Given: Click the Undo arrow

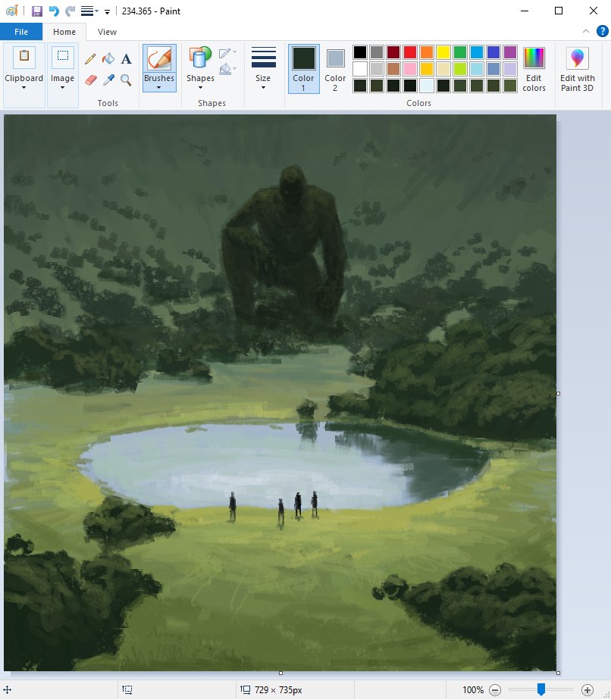Looking at the screenshot, I should (x=54, y=11).
